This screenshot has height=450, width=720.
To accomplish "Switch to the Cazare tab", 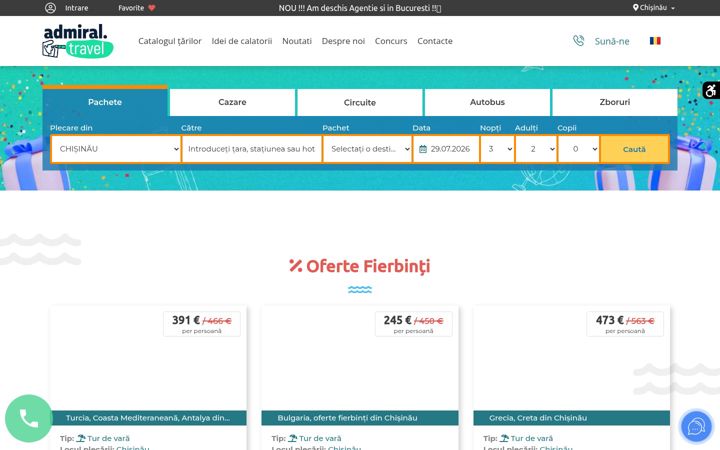I will click(232, 102).
